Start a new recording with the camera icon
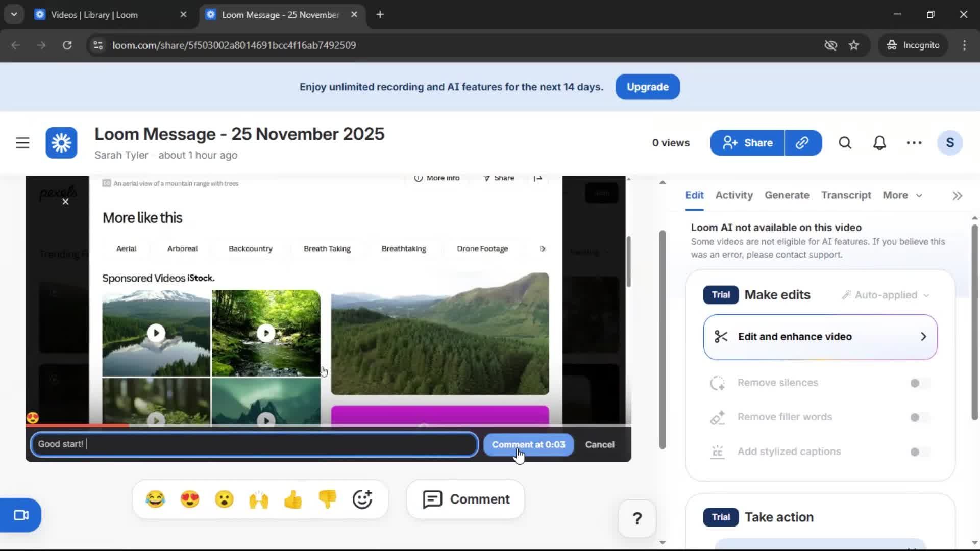980x551 pixels. coord(20,515)
